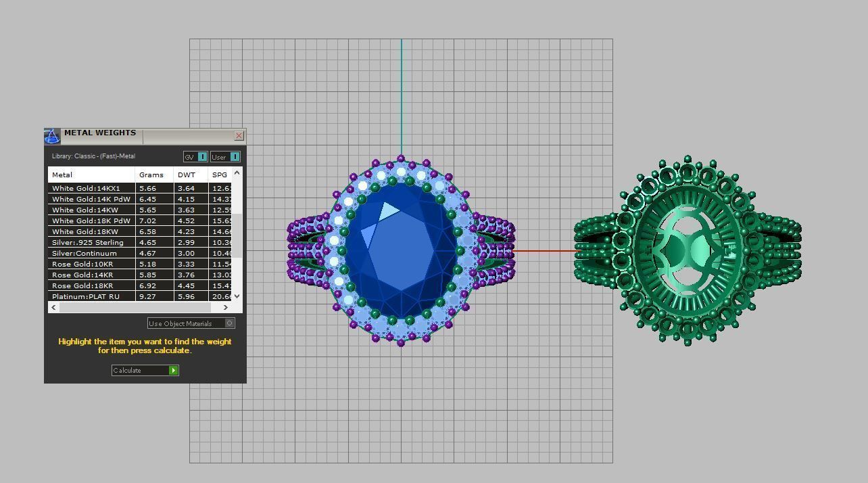Click the Metal Weights scale icon

pyautogui.click(x=52, y=136)
